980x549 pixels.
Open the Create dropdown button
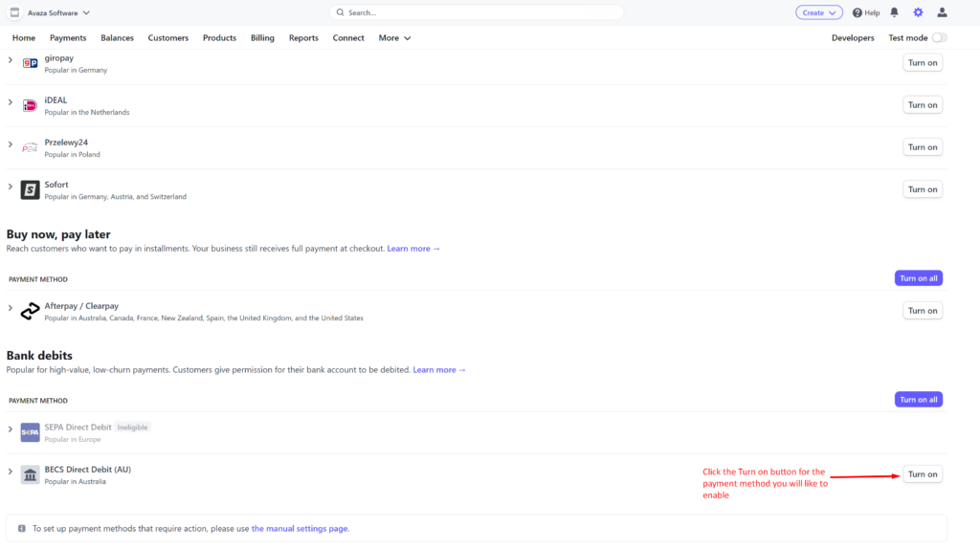coord(819,12)
